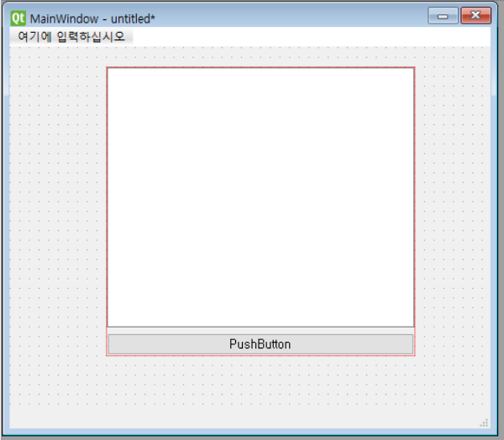The width and height of the screenshot is (504, 440).
Task: Minimize the MainWindow form
Action: (x=443, y=16)
